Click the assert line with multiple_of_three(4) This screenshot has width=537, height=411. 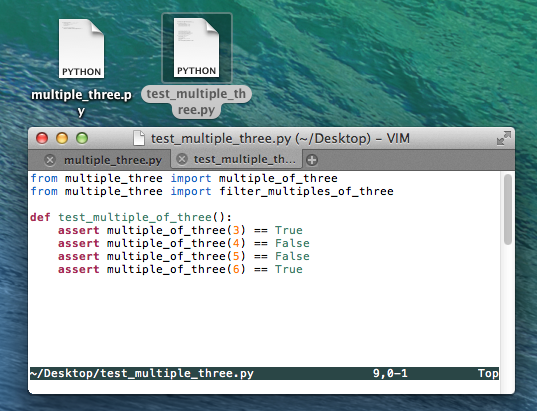(184, 244)
